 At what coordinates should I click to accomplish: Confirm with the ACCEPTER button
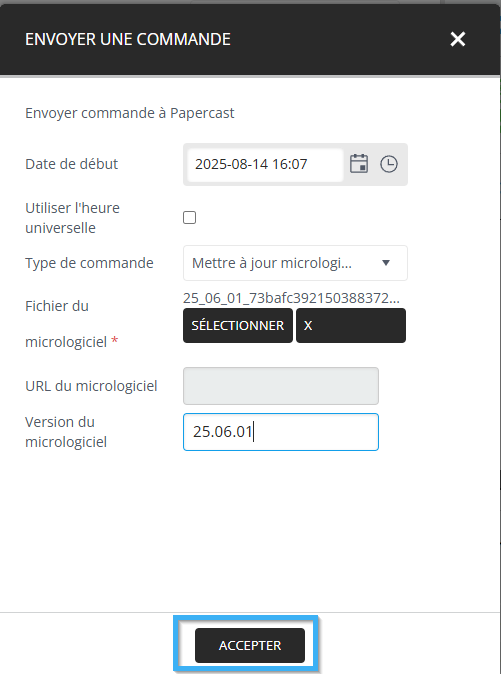click(x=250, y=645)
